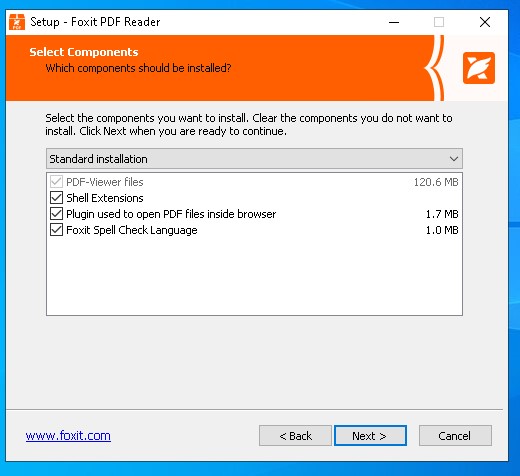Uncheck the Shell Extensions checkbox
The width and height of the screenshot is (520, 476).
pos(56,198)
